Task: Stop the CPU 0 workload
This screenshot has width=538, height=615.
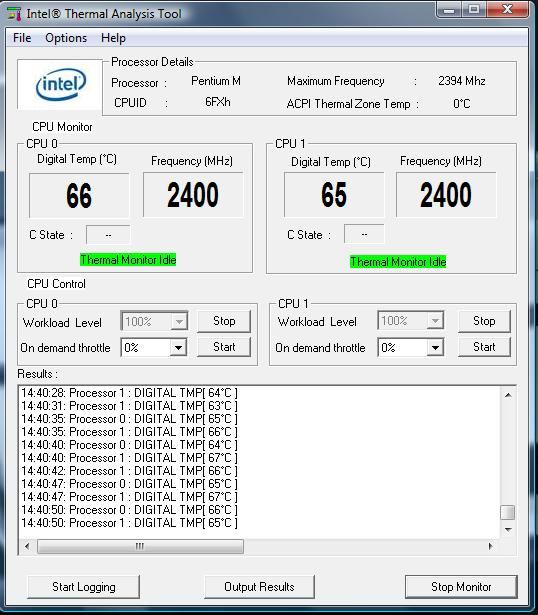Action: click(224, 321)
